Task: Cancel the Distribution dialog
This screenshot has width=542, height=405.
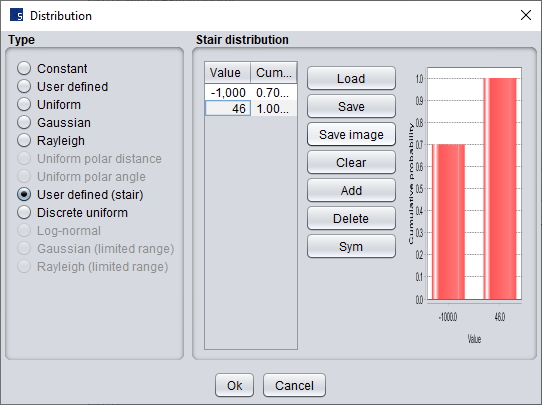Action: (x=294, y=385)
